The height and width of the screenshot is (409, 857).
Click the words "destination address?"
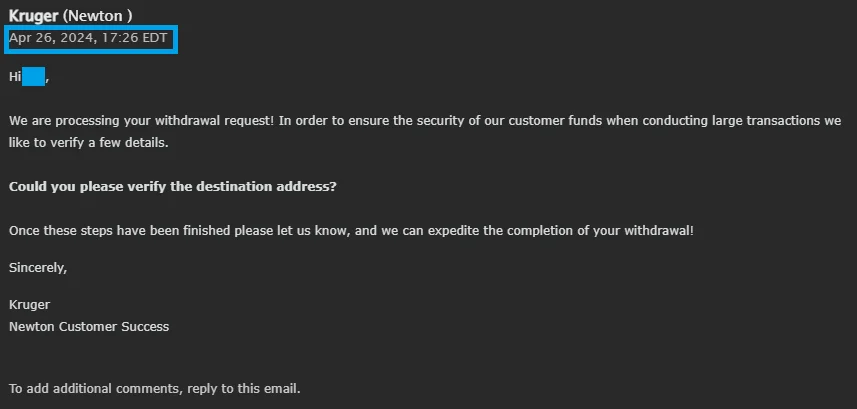(302, 187)
